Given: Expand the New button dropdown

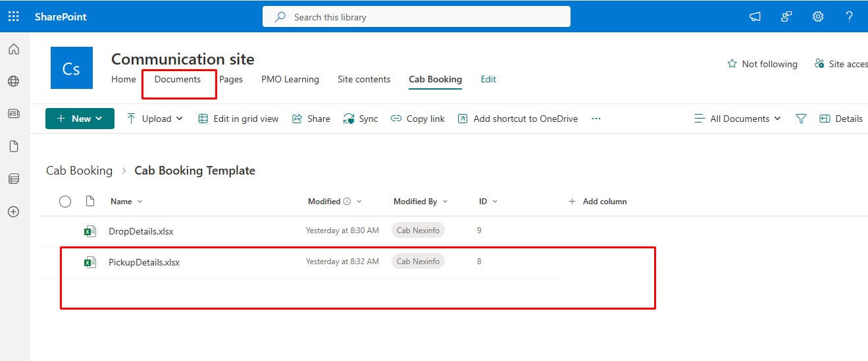Looking at the screenshot, I should point(80,119).
